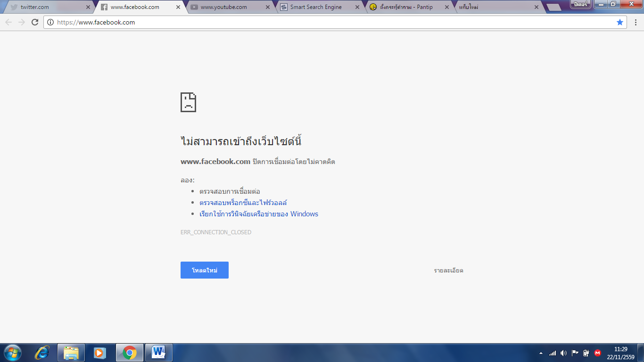Viewport: 644px width, 362px height.
Task: Close the twitter.com tab
Action: [88, 7]
